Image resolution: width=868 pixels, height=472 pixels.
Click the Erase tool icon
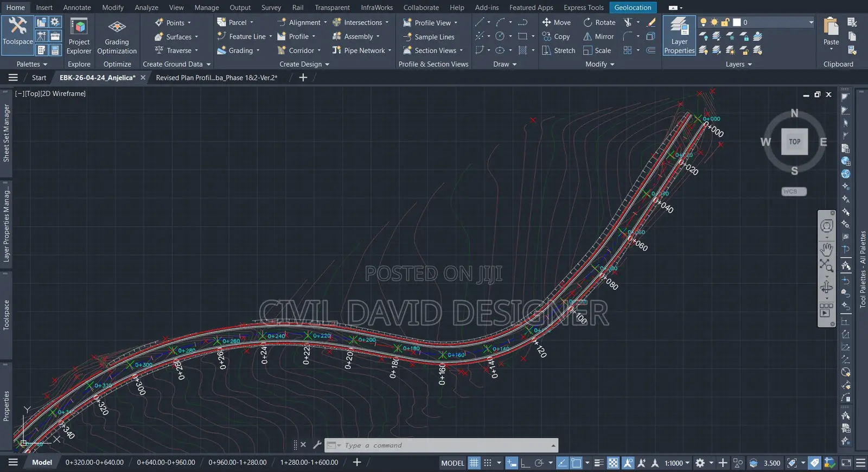pos(652,22)
